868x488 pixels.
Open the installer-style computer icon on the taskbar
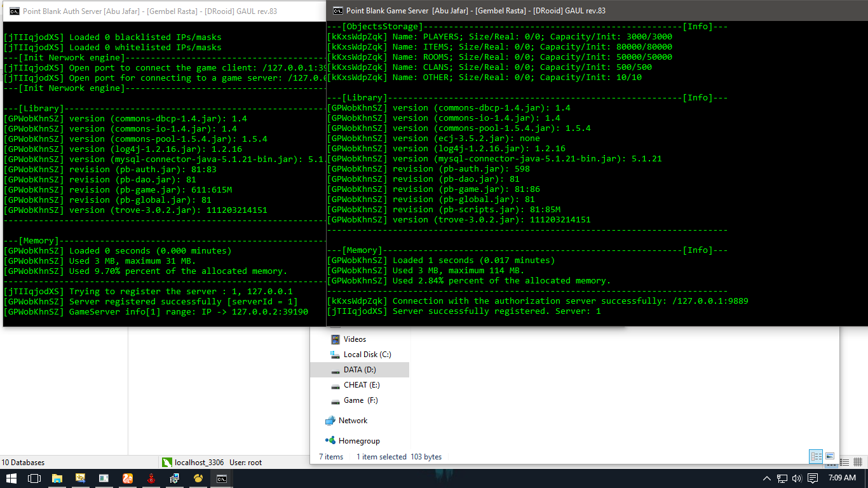[x=175, y=478]
